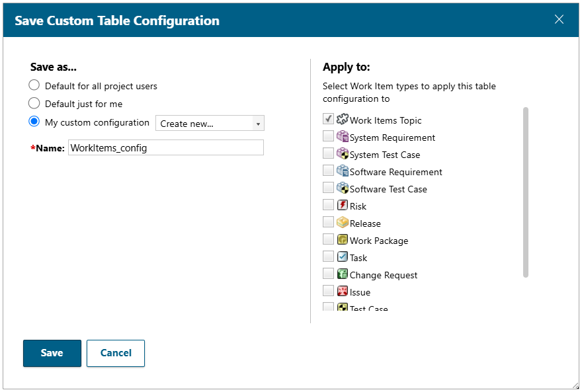The height and width of the screenshot is (392, 582).
Task: Select My custom configuration radio button
Action: point(34,122)
